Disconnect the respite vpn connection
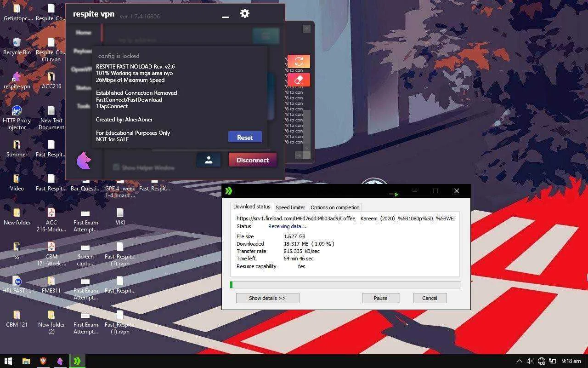 [x=253, y=160]
